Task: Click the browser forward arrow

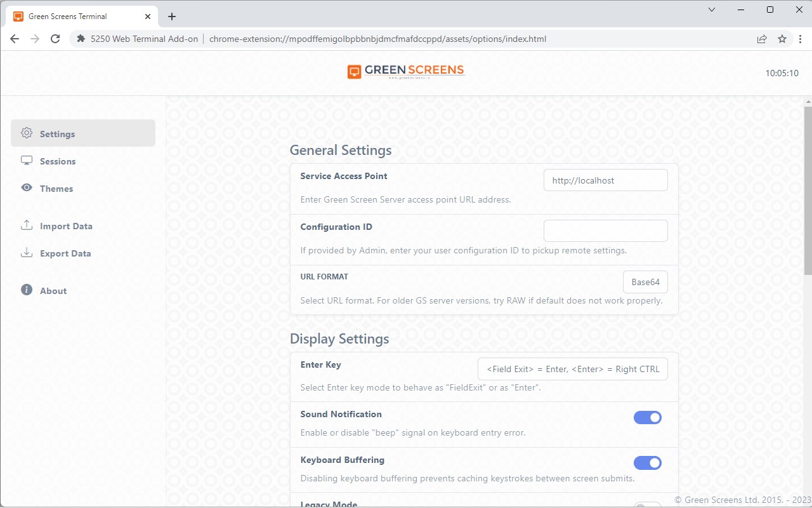Action: [x=35, y=39]
